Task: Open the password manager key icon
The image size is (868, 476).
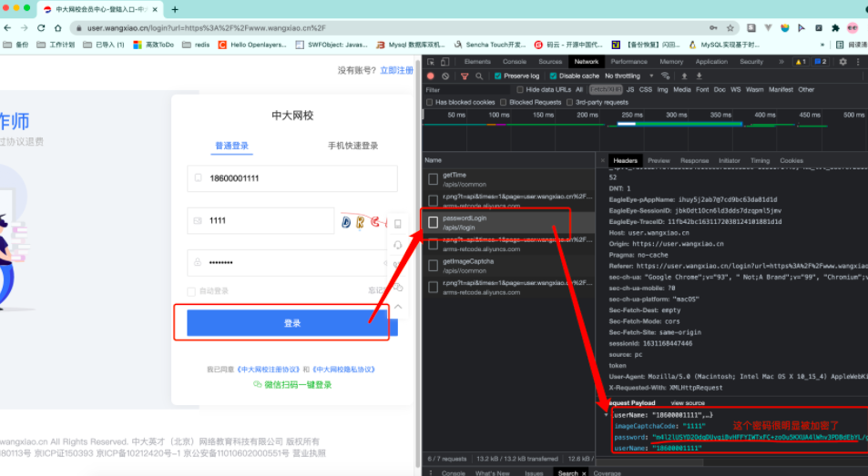Action: click(x=713, y=27)
